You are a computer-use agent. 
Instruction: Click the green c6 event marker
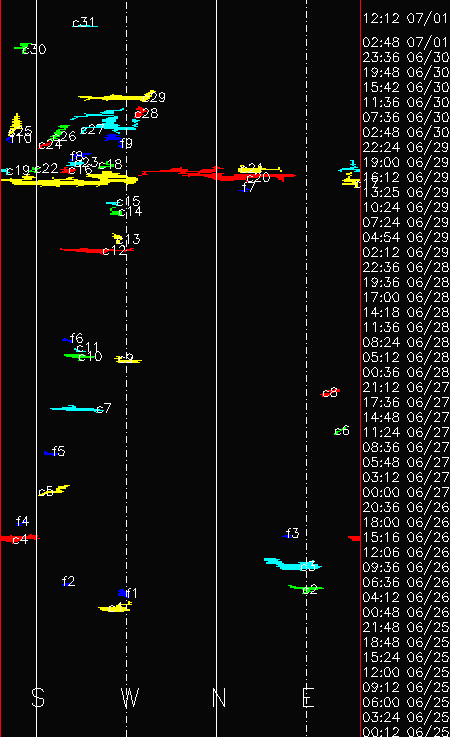point(339,431)
